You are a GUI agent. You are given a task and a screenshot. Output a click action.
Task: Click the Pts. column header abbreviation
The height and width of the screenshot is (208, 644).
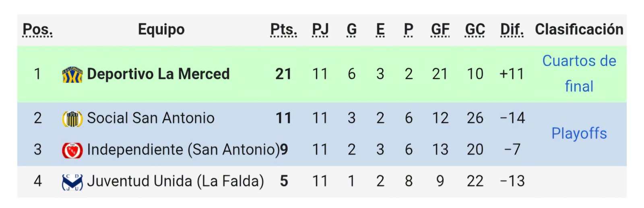283,29
